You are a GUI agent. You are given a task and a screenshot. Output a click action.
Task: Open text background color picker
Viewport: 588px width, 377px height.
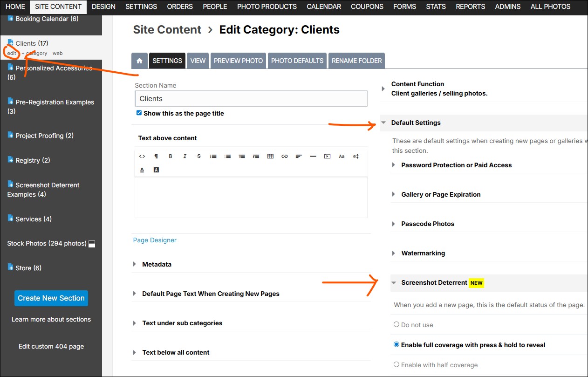[156, 170]
